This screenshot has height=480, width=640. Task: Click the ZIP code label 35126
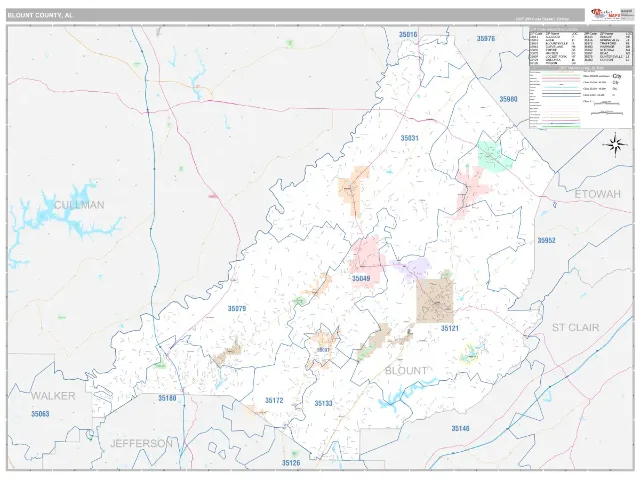[x=291, y=463]
